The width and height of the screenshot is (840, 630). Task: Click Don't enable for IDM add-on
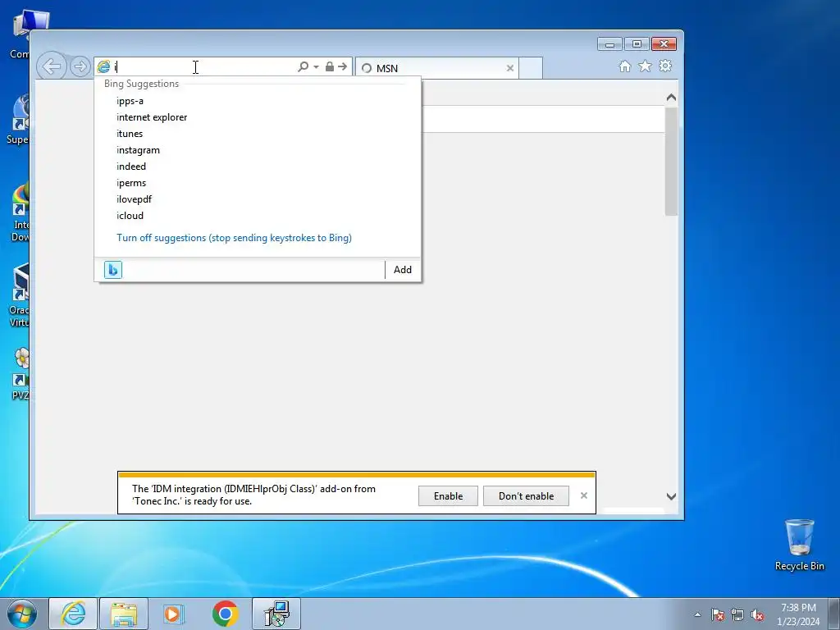526,496
